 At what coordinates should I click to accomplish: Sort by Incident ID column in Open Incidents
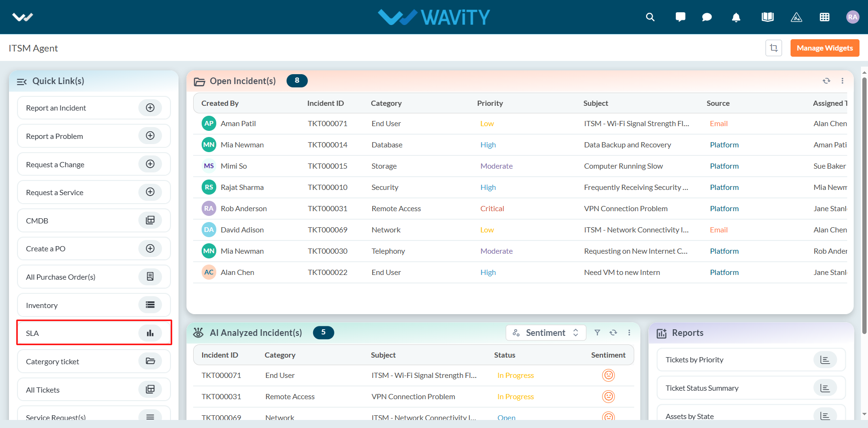click(325, 103)
